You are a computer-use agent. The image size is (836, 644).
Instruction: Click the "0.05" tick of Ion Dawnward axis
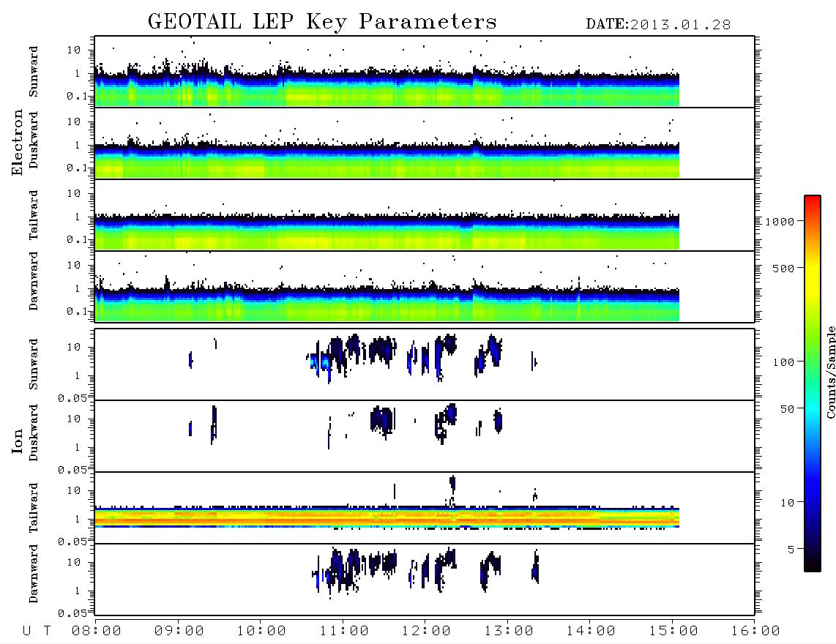[72, 613]
